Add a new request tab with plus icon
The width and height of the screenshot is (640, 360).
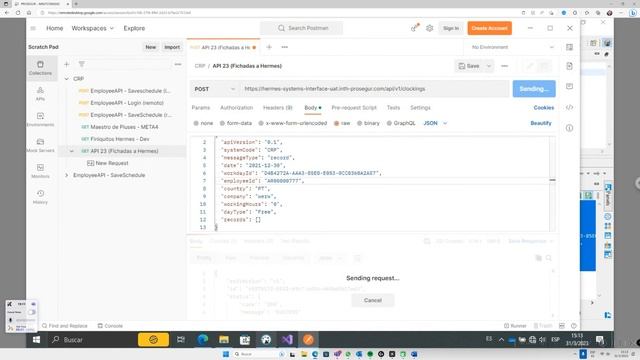pyautogui.click(x=269, y=47)
